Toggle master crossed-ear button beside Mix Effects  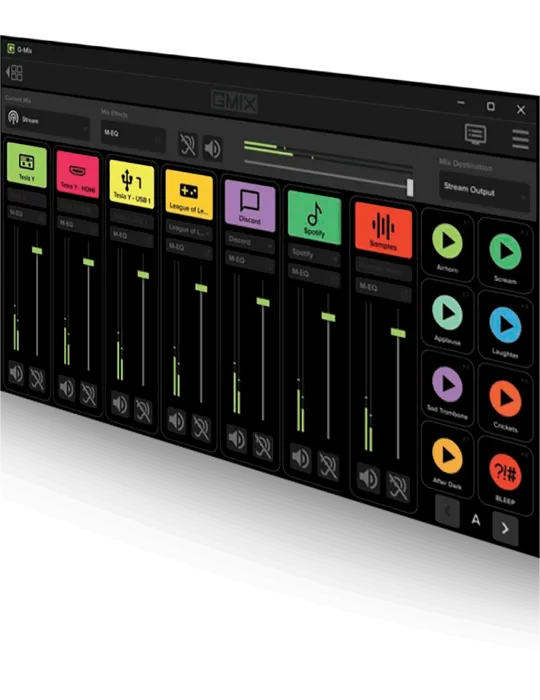pyautogui.click(x=188, y=145)
